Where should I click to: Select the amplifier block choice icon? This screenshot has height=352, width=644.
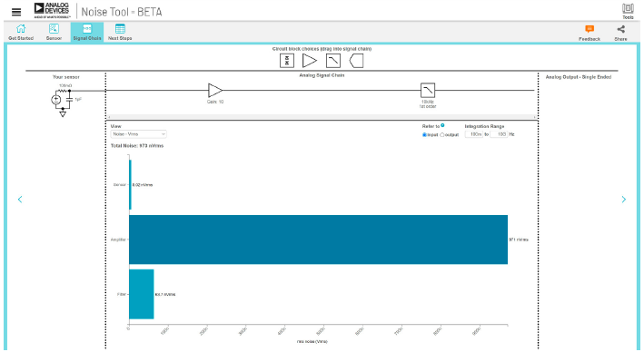[x=309, y=61]
